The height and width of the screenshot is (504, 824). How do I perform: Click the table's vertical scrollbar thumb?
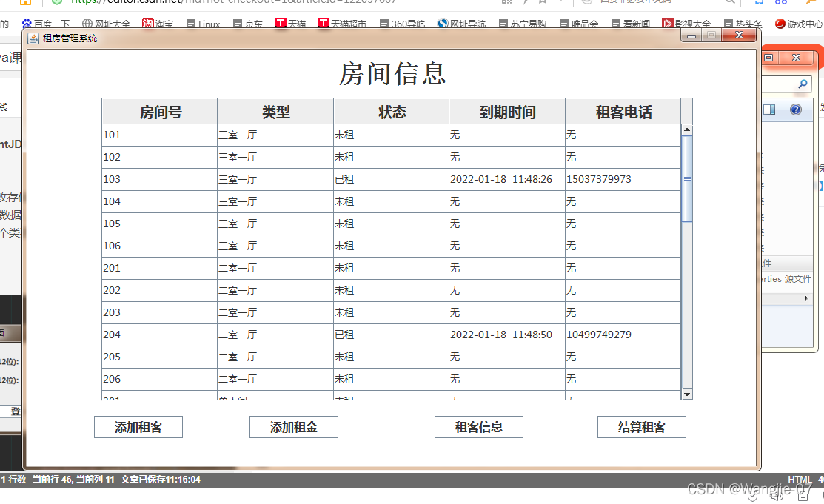(687, 178)
